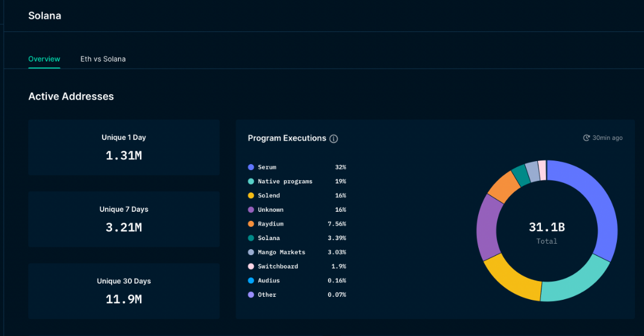The image size is (644, 336).
Task: Switch to the Eth vs Solana tab
Action: (103, 59)
